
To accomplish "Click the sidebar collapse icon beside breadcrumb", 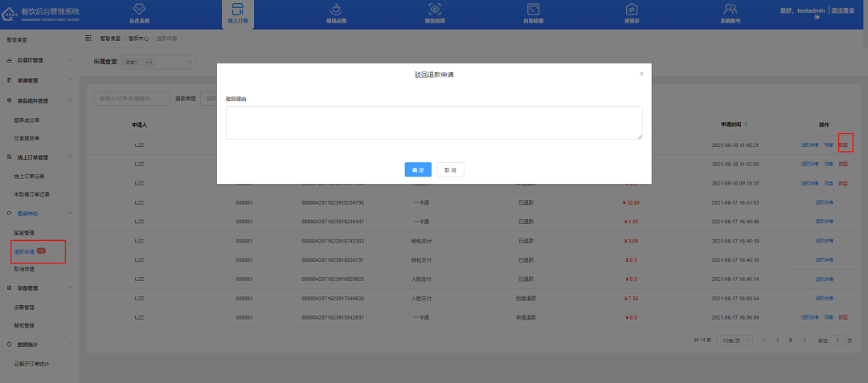I will (88, 39).
